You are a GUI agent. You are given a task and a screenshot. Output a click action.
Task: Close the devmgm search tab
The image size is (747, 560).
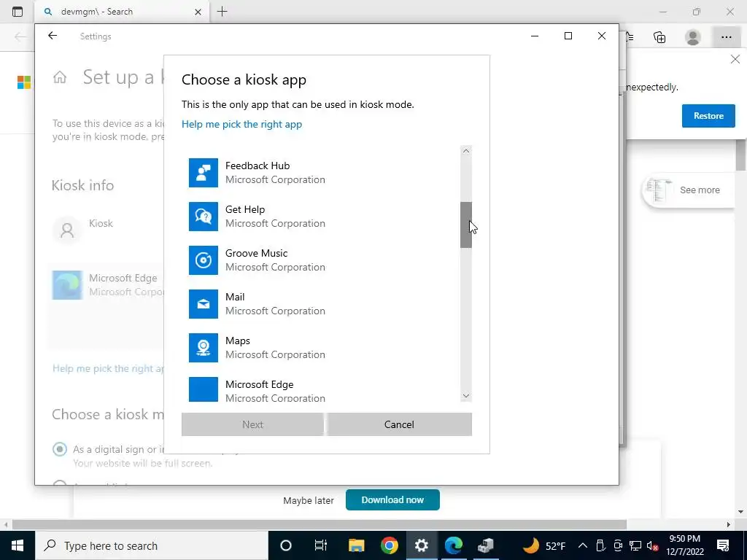coord(198,12)
